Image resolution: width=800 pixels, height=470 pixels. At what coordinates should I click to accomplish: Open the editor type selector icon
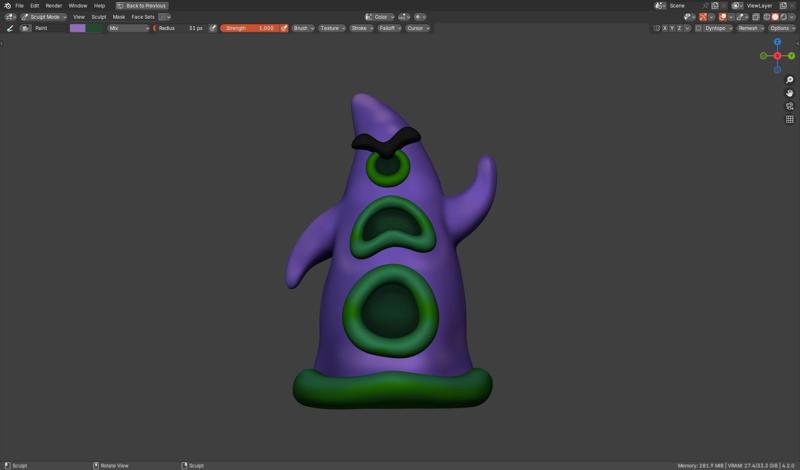click(x=10, y=17)
